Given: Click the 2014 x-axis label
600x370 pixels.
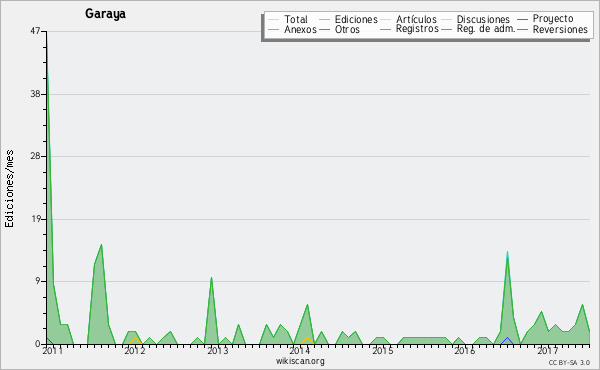Looking at the screenshot, I should [x=300, y=350].
